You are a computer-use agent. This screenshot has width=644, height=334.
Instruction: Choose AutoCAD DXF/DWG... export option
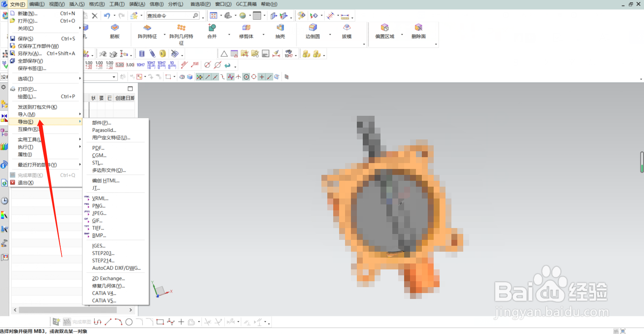pyautogui.click(x=116, y=268)
